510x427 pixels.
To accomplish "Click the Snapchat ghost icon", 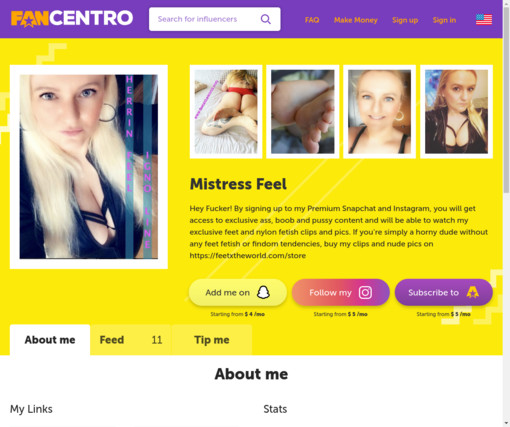I will click(x=263, y=292).
